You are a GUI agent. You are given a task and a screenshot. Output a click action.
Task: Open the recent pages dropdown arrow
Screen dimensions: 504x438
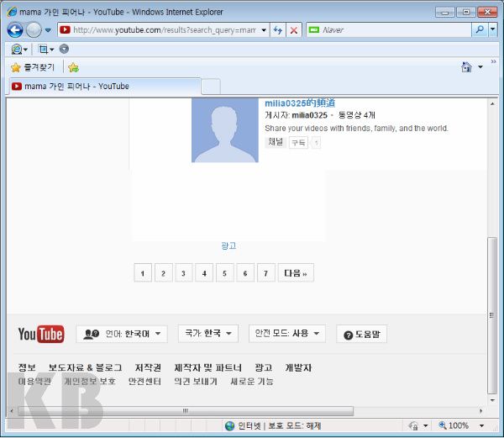[x=48, y=30]
